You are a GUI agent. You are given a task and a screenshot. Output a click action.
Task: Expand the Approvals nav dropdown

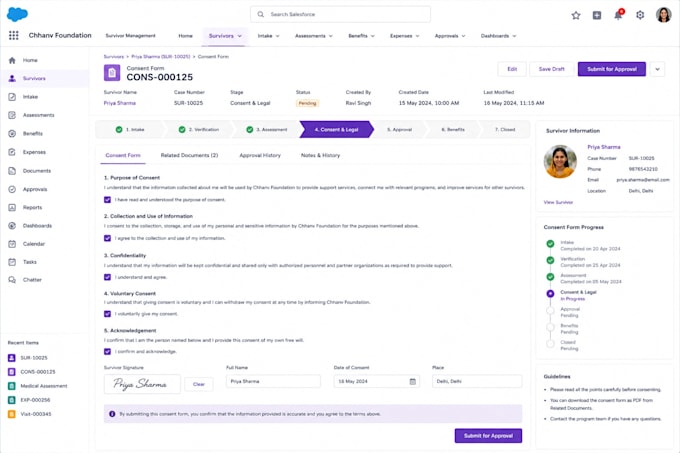click(463, 36)
